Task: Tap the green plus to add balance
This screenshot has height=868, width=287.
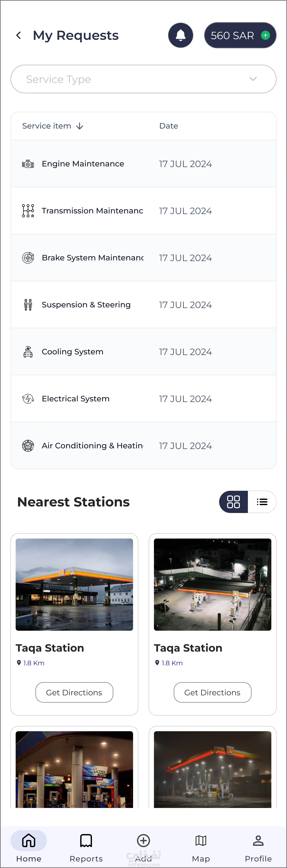Action: (265, 35)
